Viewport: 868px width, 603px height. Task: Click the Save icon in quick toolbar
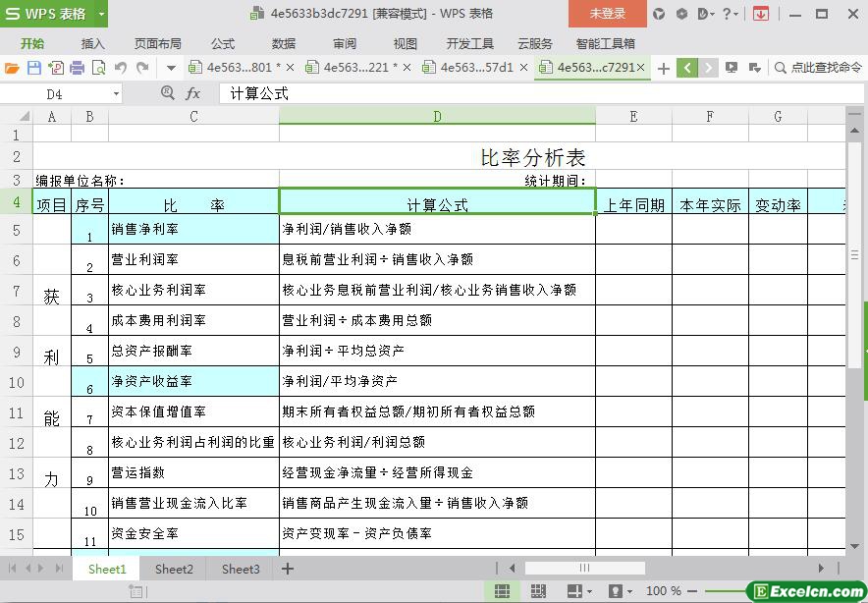(33, 68)
